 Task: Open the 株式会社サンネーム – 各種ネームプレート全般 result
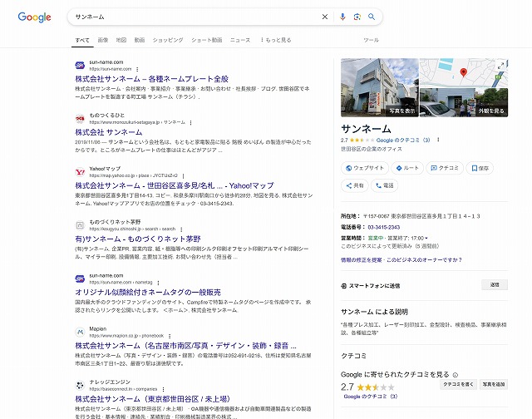pos(150,79)
